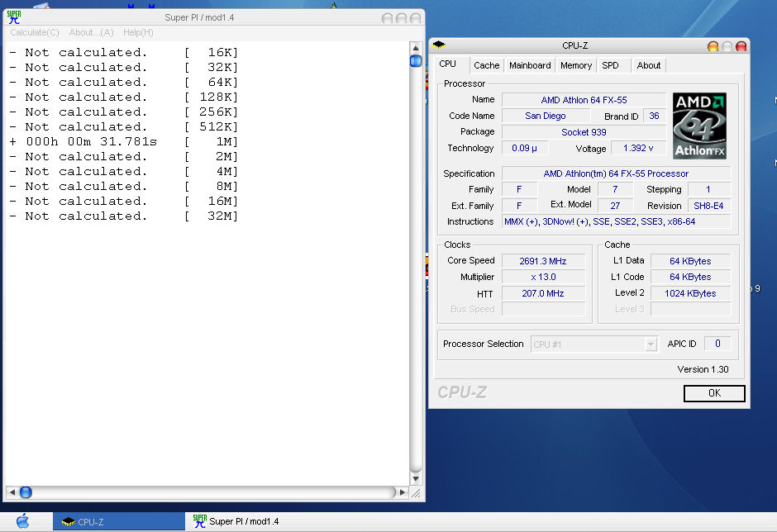Click the HTT value 207.0 MHz
The image size is (777, 532).
(x=543, y=293)
